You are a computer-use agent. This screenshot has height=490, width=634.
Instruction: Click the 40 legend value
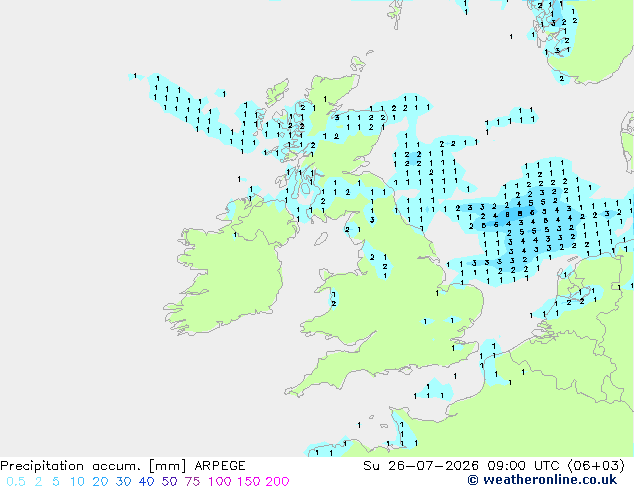(146, 482)
